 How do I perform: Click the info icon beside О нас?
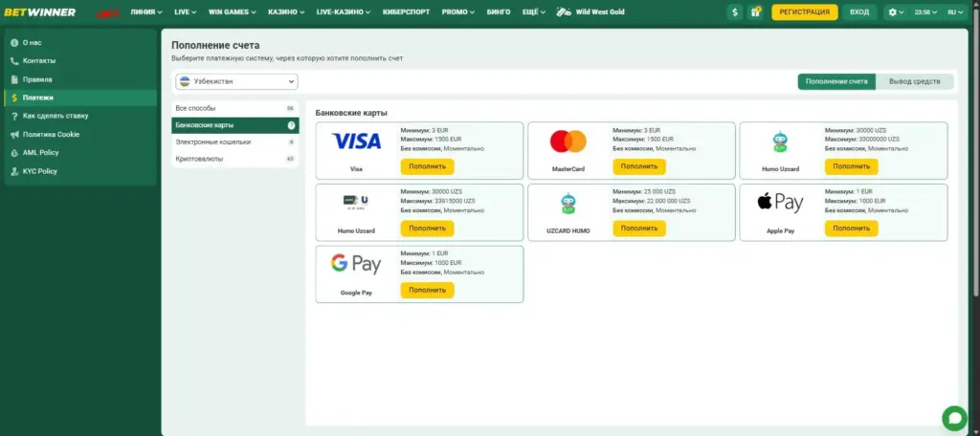coord(14,42)
